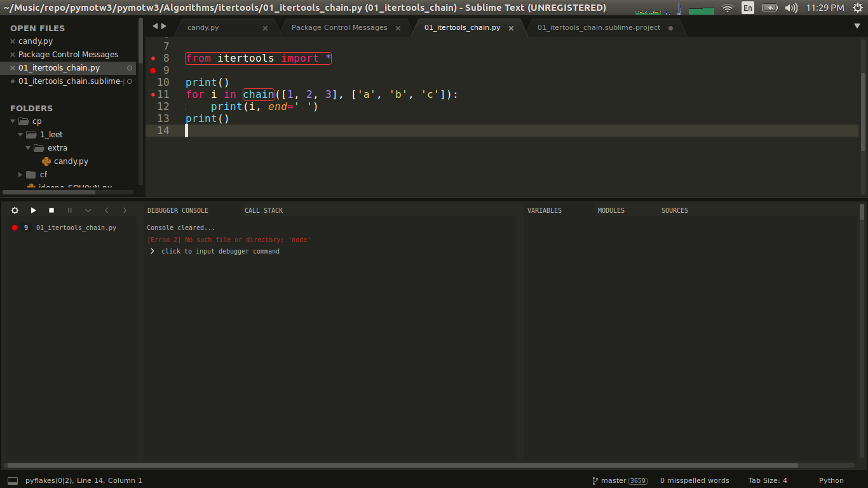Open debugger settings with the gear icon
Image resolution: width=868 pixels, height=488 pixels.
(14, 210)
